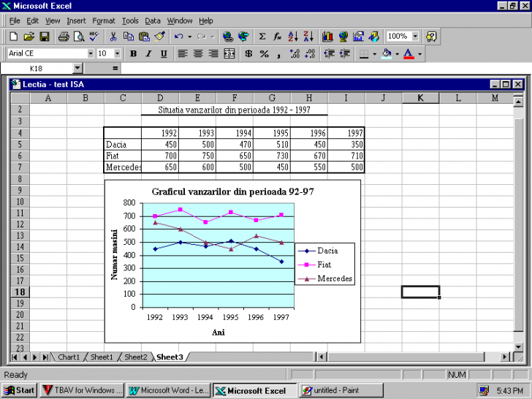Cut selection with scissors icon
The height and width of the screenshot is (399, 532).
click(x=113, y=37)
